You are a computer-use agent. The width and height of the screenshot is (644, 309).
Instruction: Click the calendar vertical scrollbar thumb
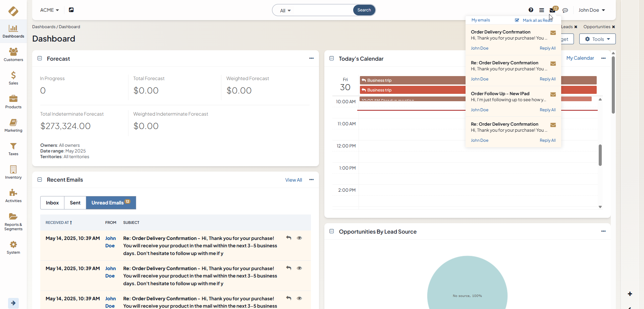coord(600,155)
